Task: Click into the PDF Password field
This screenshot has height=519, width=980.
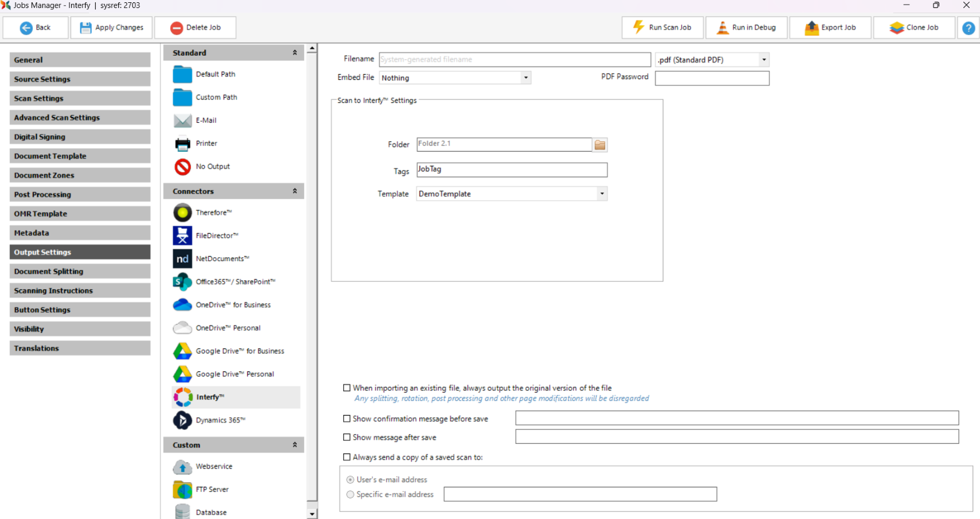Action: pyautogui.click(x=711, y=78)
